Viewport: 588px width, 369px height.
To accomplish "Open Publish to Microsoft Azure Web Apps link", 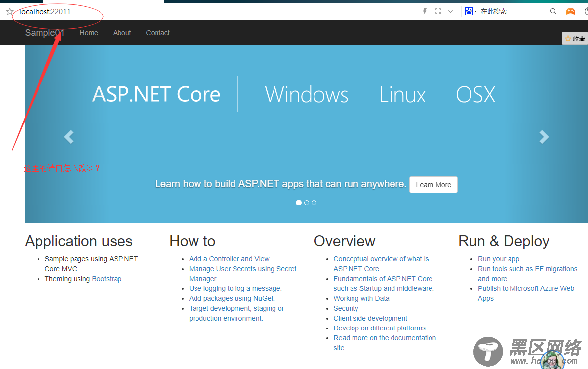I will pos(526,293).
